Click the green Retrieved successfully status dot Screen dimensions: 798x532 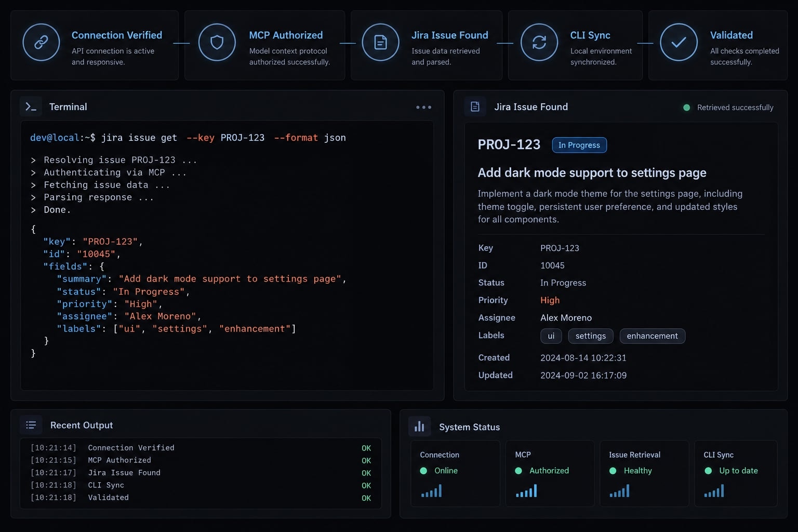coord(687,108)
